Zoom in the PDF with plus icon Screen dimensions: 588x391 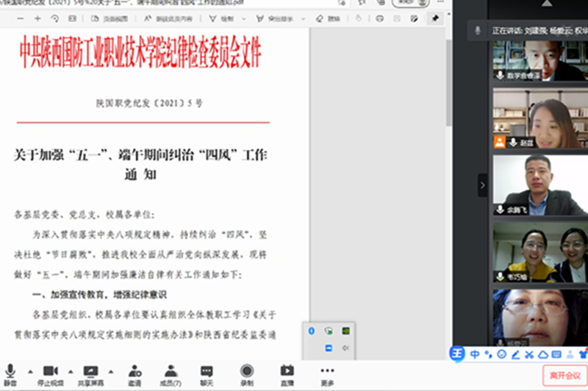click(x=37, y=18)
